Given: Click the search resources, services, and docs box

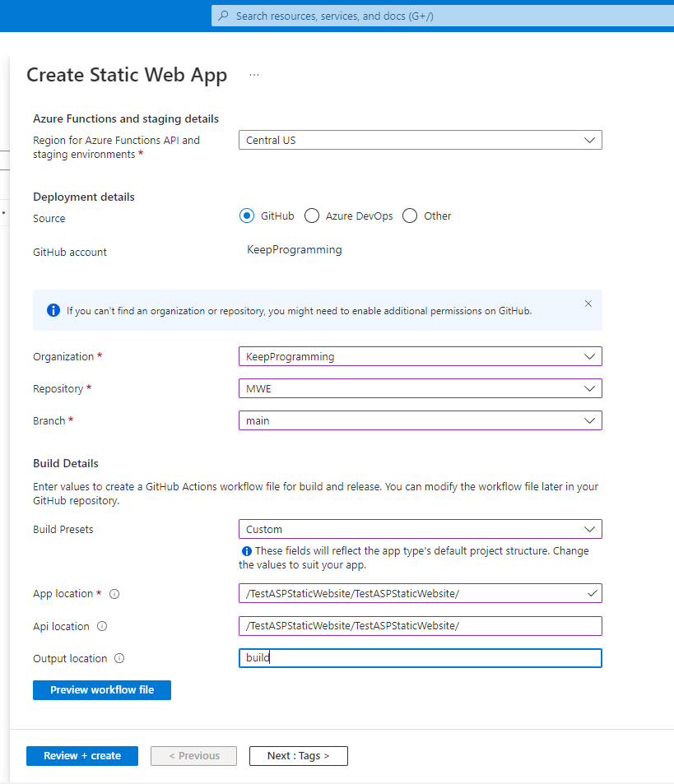Looking at the screenshot, I should coord(443,16).
